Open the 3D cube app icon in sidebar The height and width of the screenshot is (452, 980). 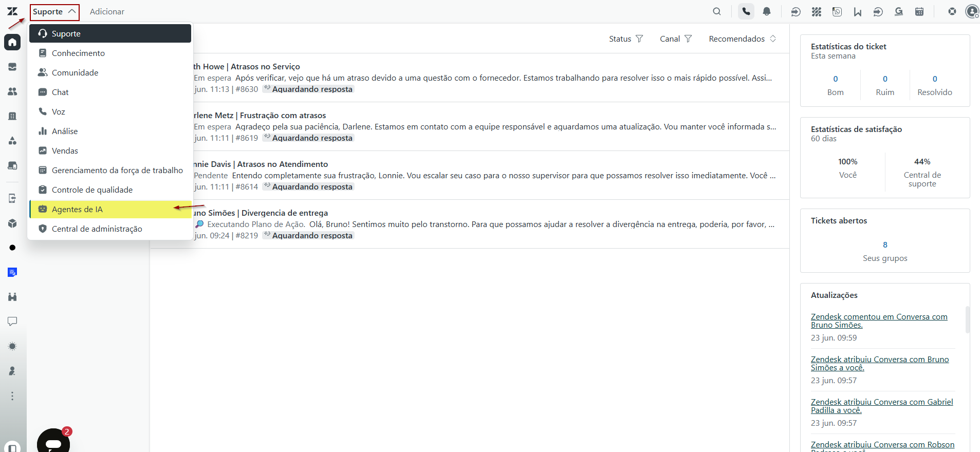(x=12, y=223)
